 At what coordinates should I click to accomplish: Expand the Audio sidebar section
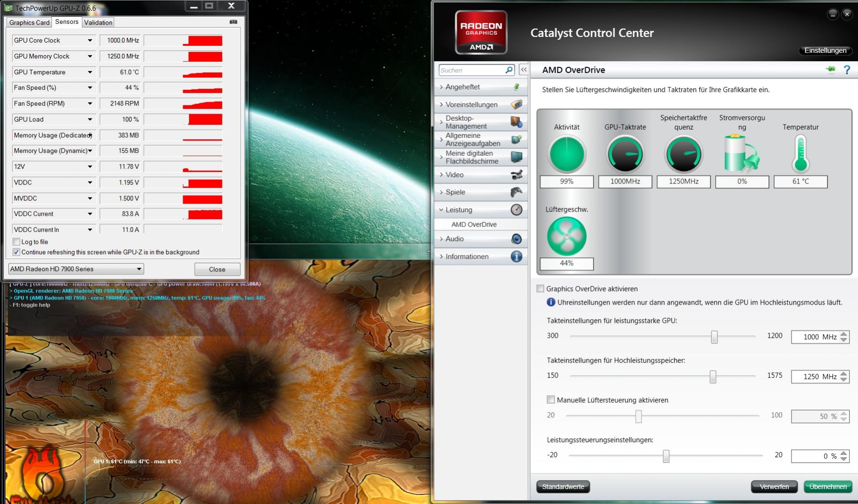pyautogui.click(x=481, y=239)
